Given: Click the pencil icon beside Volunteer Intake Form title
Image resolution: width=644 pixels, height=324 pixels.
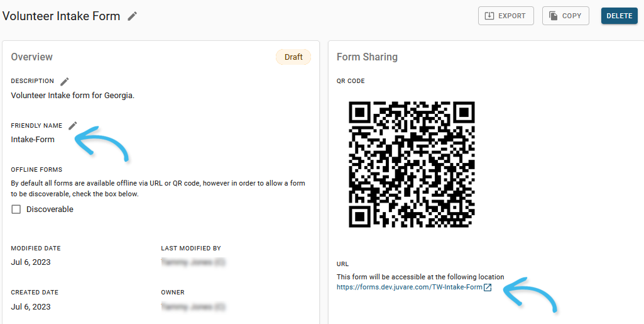Looking at the screenshot, I should click(x=132, y=16).
